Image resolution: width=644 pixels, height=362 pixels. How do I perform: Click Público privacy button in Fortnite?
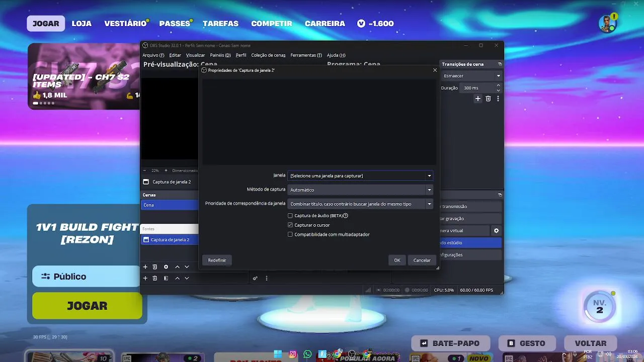coord(86,277)
